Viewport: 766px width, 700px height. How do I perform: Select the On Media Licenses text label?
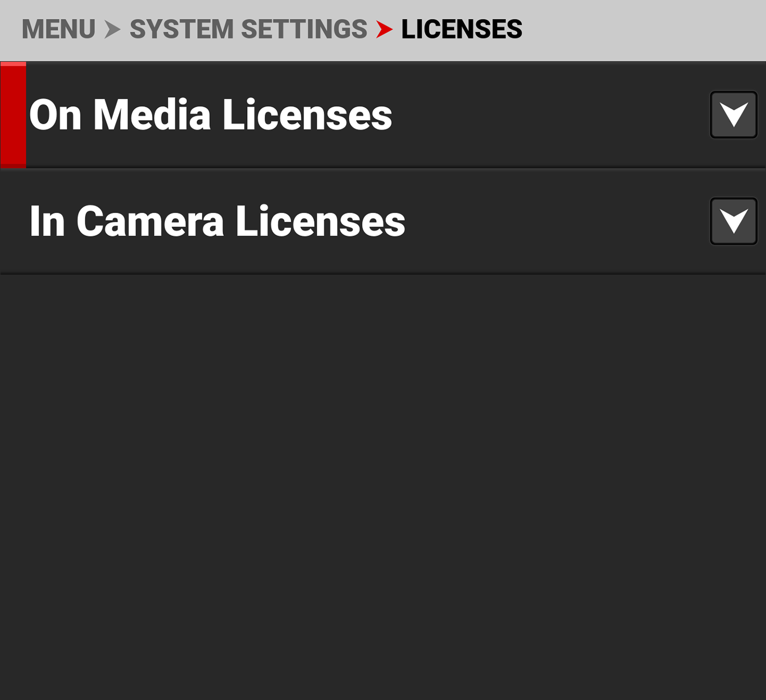click(x=210, y=115)
